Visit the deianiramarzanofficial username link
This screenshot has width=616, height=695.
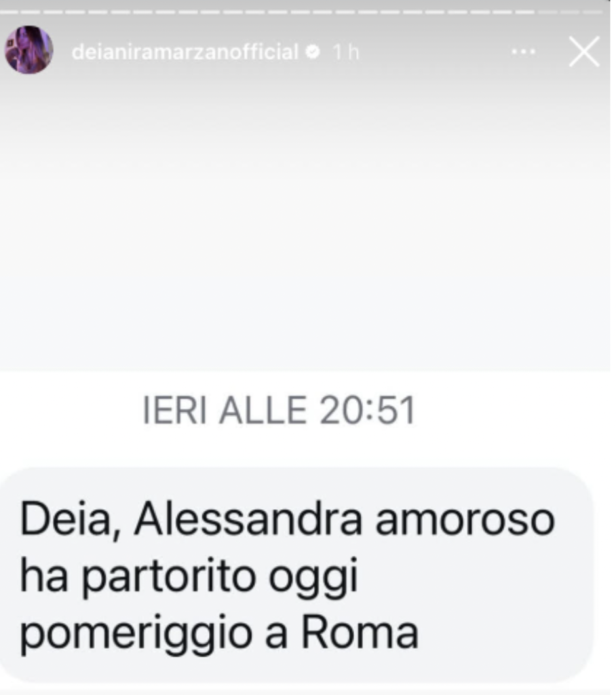[185, 52]
